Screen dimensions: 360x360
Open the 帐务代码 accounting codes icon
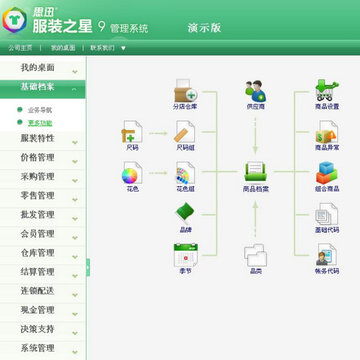[x=326, y=255]
